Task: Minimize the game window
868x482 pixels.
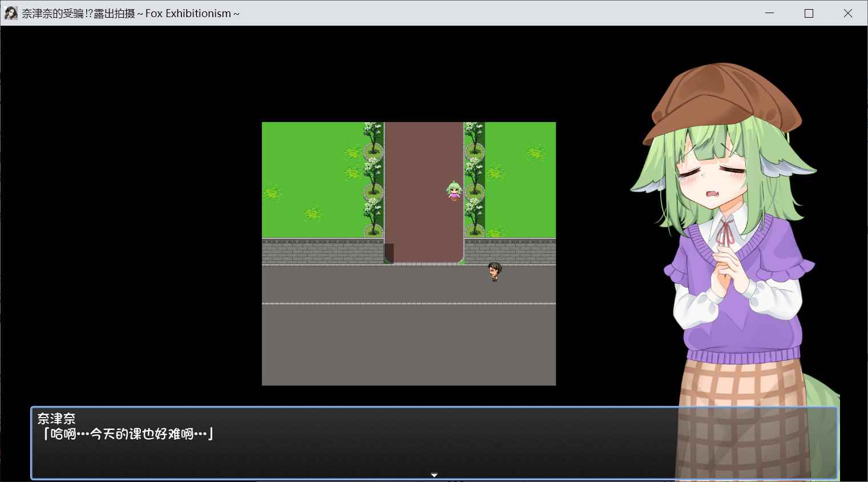Action: [769, 13]
